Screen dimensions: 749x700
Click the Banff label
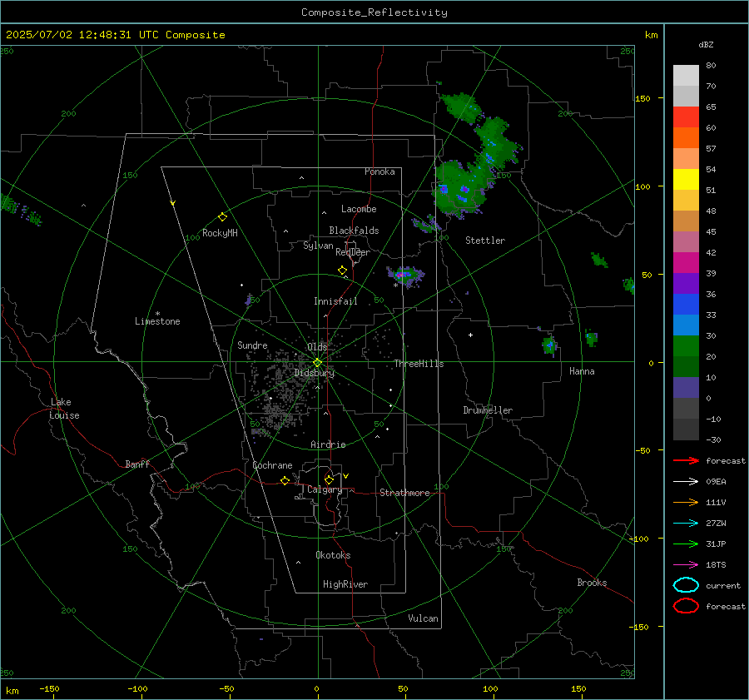[137, 464]
